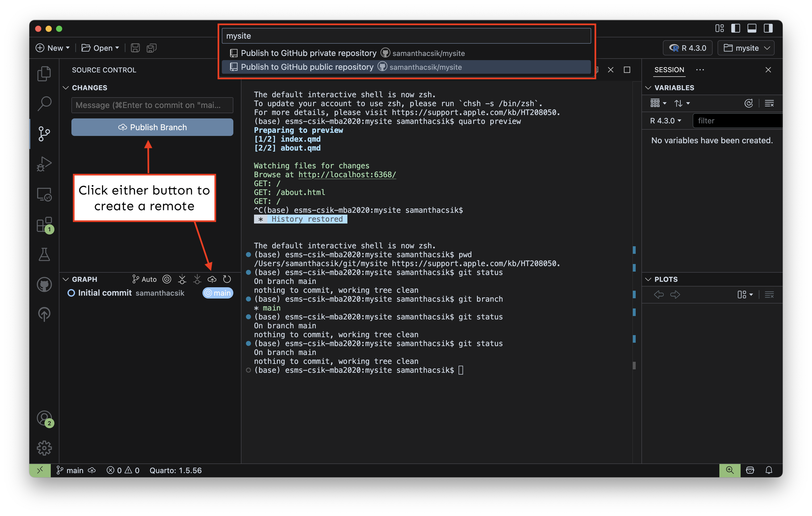Click the Save file toolbar icon
The height and width of the screenshot is (516, 812).
[x=135, y=48]
